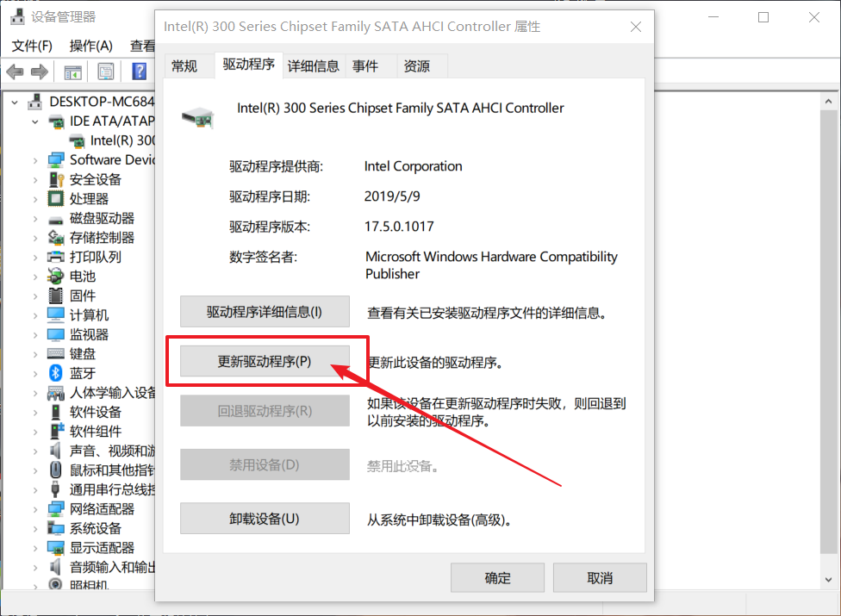Image resolution: width=841 pixels, height=616 pixels.
Task: Click the system device icon next to 系统设备
Action: 56,529
